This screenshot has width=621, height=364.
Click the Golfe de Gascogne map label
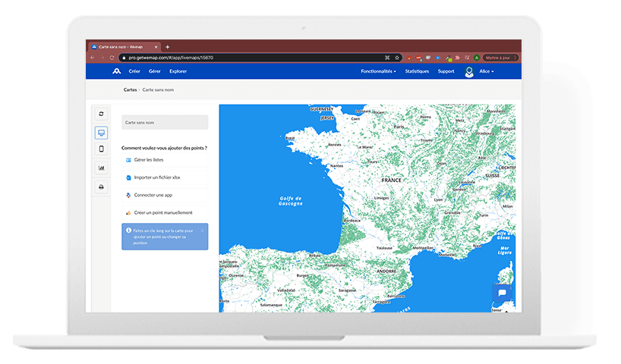290,201
